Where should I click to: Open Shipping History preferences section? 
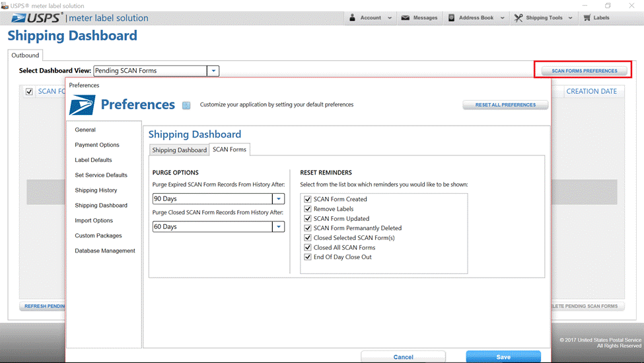tap(96, 190)
